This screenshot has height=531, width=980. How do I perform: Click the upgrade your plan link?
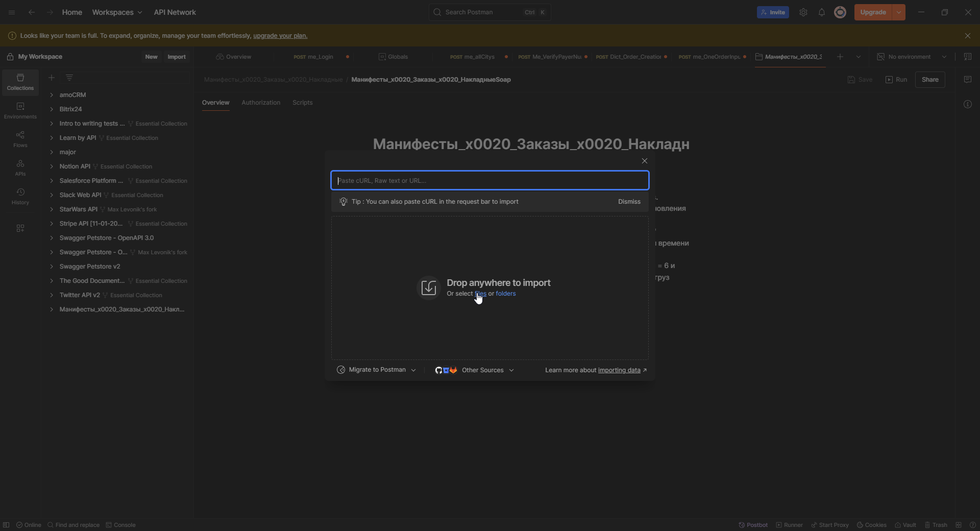280,36
